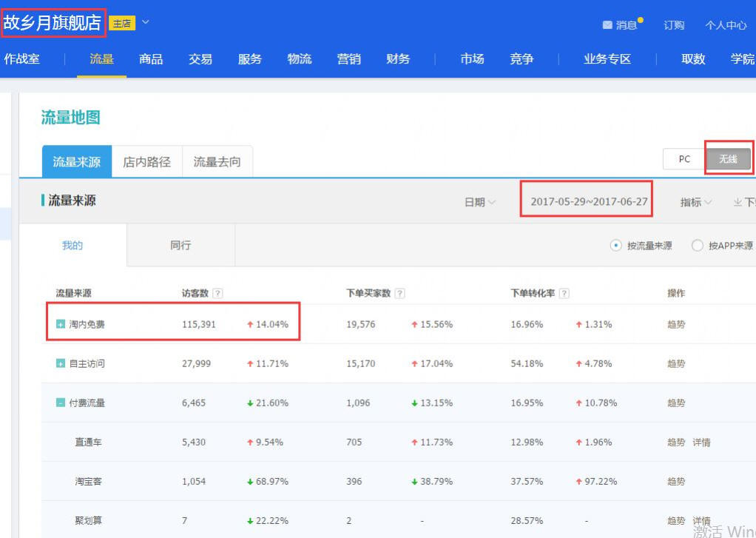756x538 pixels.
Task: Click the 淘内免费 buyer count 19,576
Action: [x=361, y=324]
